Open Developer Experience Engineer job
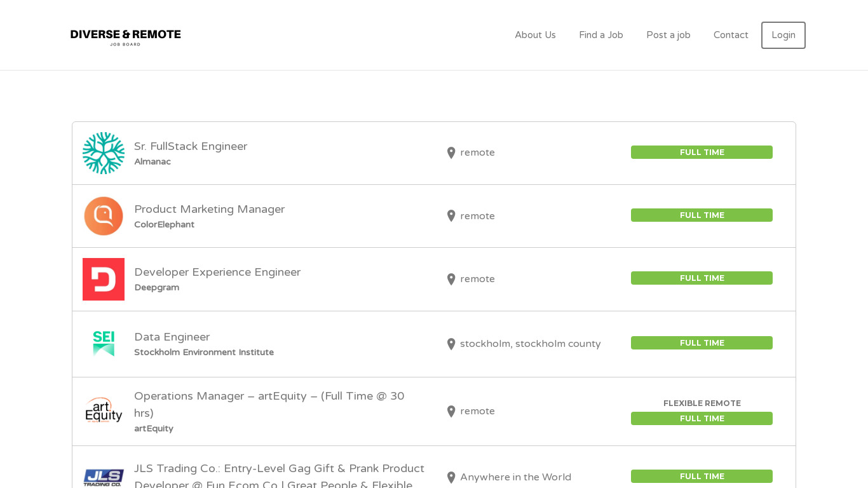Screen dimensions: 868x488 pos(217,272)
